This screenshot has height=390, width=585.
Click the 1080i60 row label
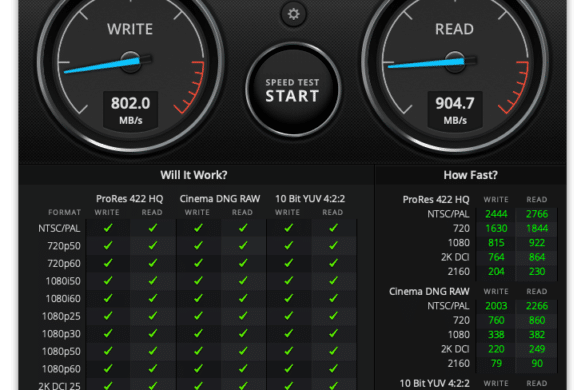pyautogui.click(x=63, y=299)
